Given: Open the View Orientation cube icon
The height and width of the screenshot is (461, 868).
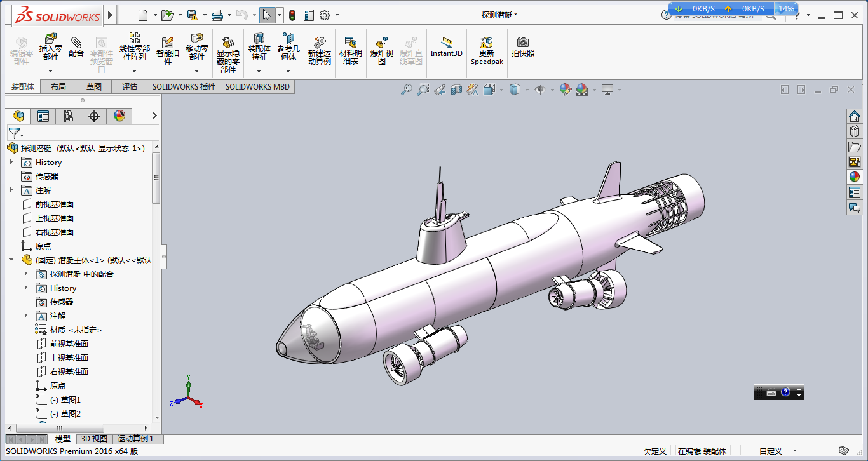Looking at the screenshot, I should pos(489,90).
